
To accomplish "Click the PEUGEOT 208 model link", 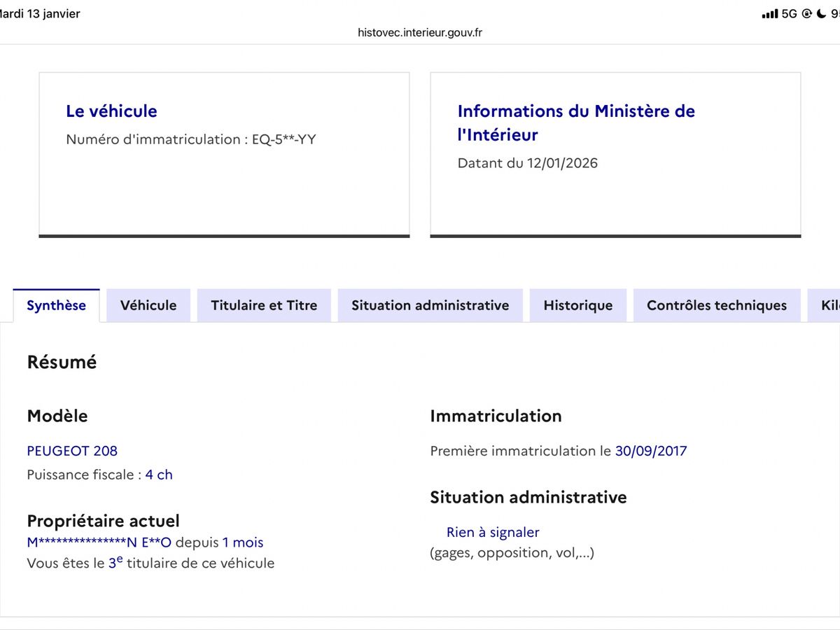I will coord(72,451).
